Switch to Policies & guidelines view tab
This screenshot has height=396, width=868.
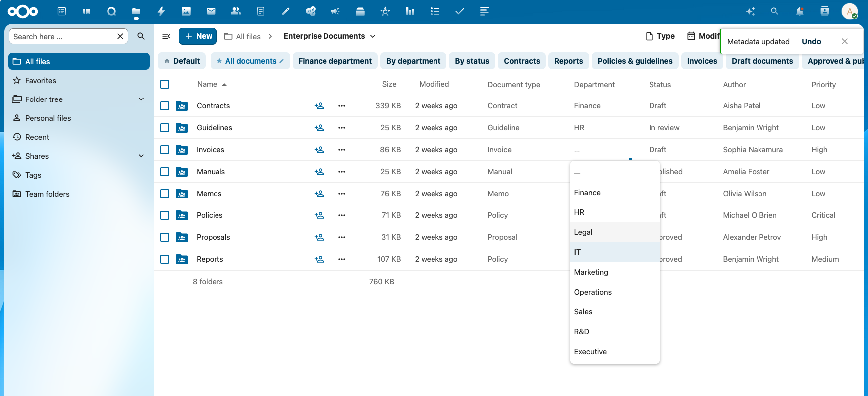[x=635, y=61]
